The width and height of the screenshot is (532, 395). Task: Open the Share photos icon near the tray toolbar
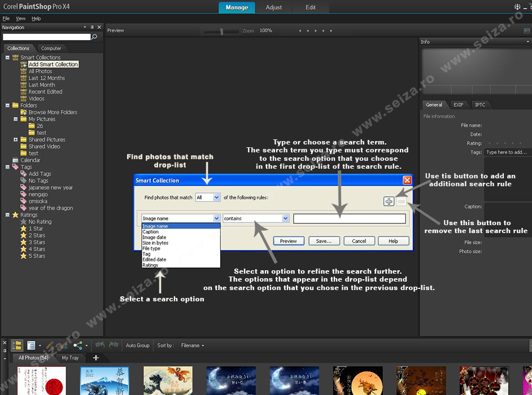77,345
